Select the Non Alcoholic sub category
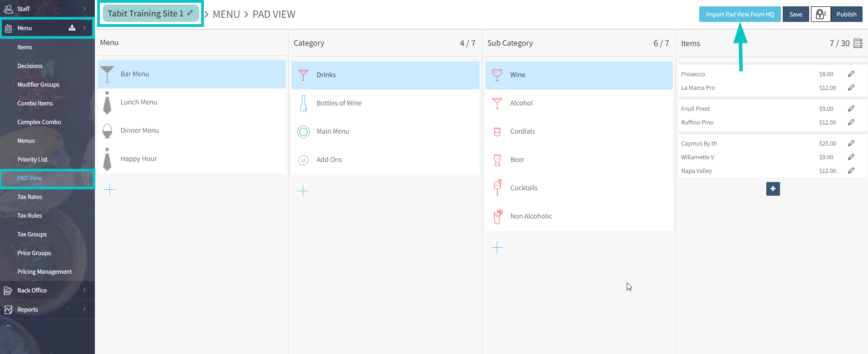Screen dimensions: 868x354 tap(579, 216)
